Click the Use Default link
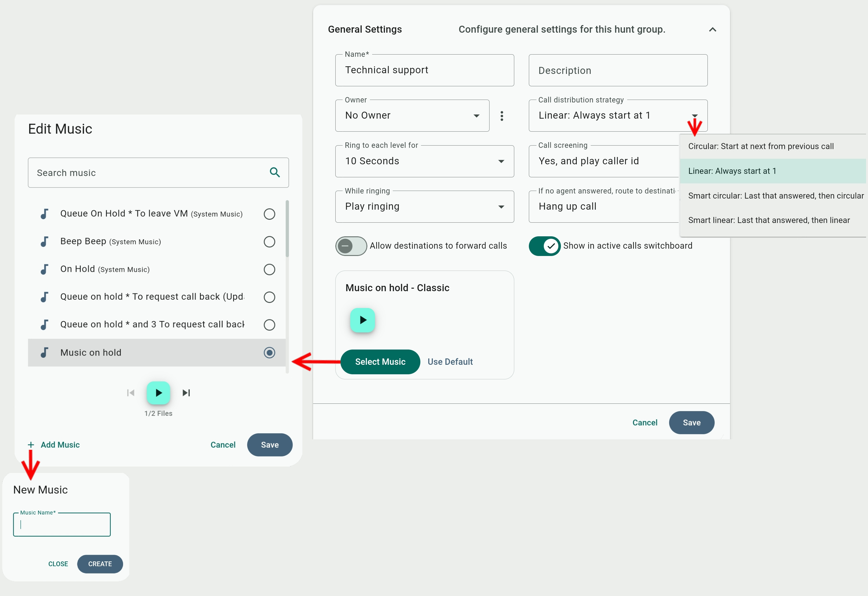Image resolution: width=868 pixels, height=596 pixels. pos(450,362)
